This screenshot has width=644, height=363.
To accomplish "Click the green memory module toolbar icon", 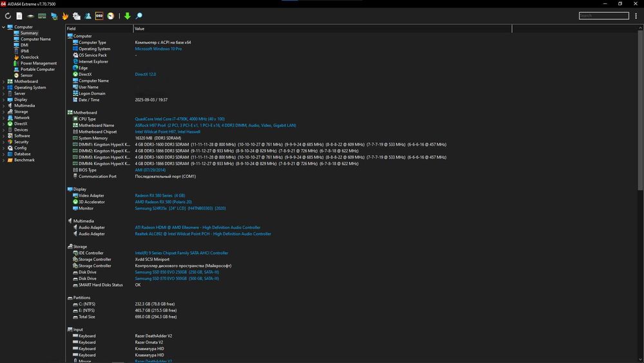I will pos(42,16).
